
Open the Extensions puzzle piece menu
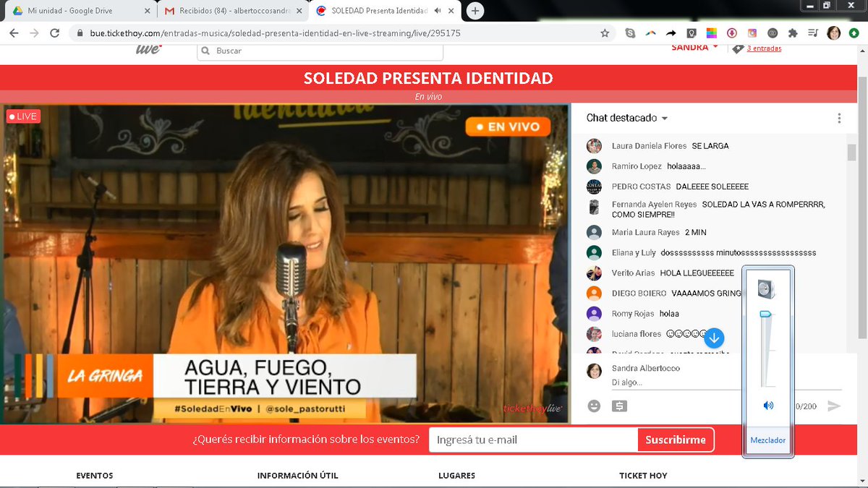(793, 33)
